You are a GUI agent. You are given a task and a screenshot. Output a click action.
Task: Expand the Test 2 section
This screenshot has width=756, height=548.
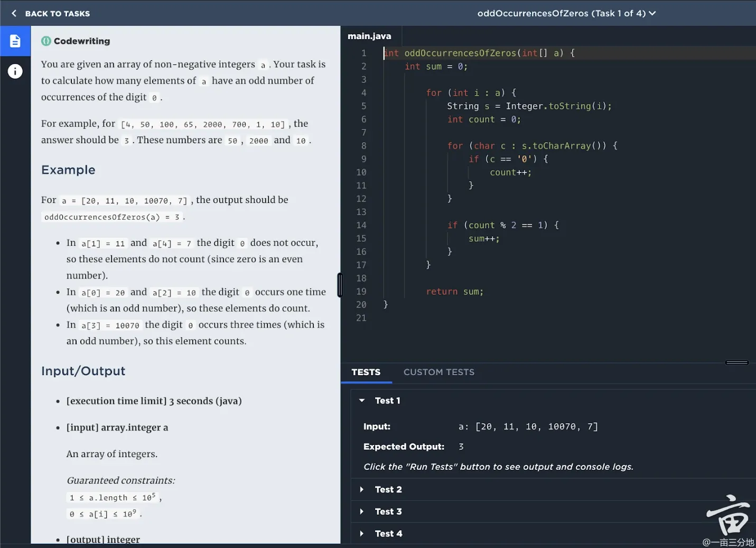pos(362,489)
